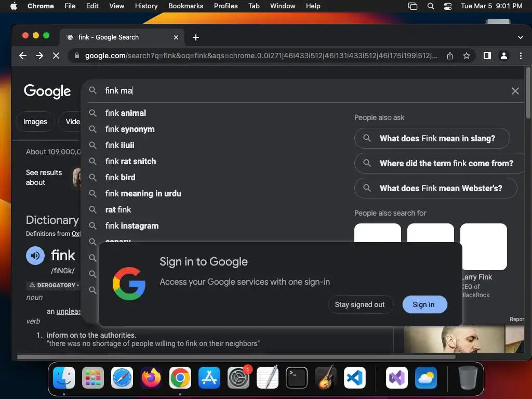This screenshot has height=399, width=532.
Task: Open the Profiles menu
Action: click(x=225, y=6)
